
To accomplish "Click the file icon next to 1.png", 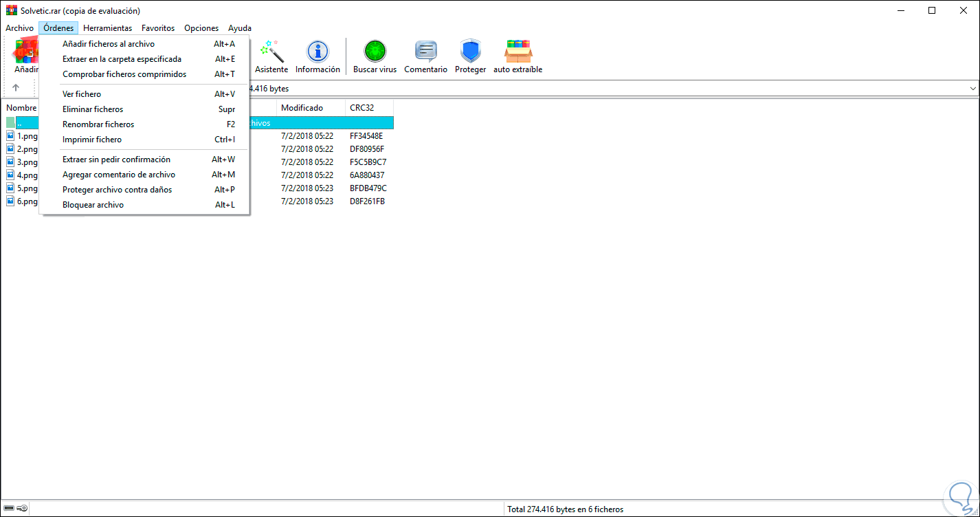I will coord(10,135).
